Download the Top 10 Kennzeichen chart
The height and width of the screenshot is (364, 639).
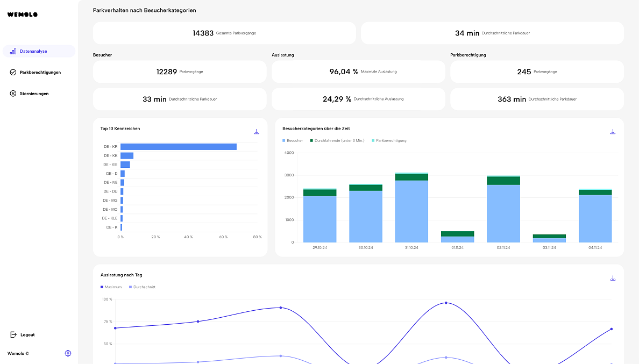(257, 132)
